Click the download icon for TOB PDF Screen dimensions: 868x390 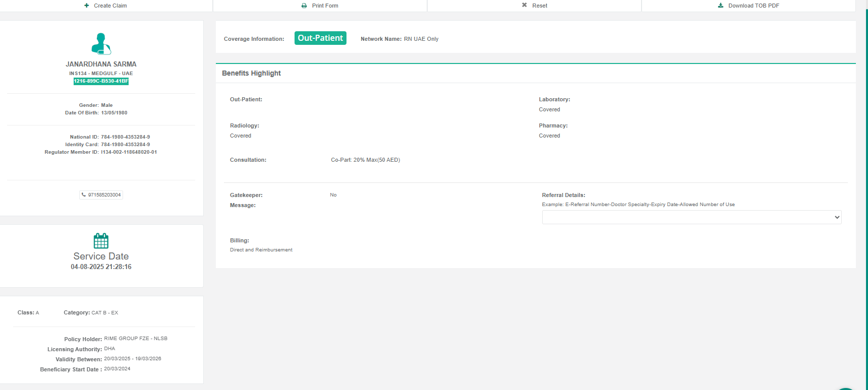(x=721, y=6)
